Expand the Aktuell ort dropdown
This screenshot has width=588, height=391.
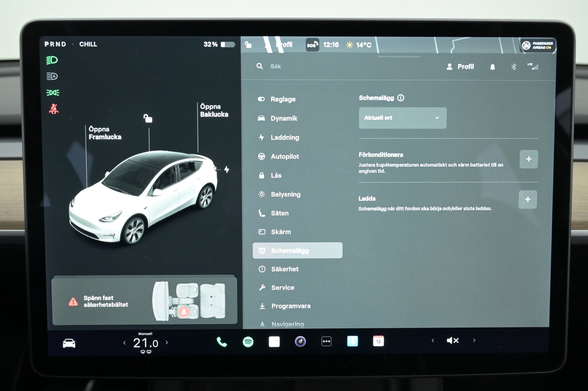pyautogui.click(x=402, y=118)
